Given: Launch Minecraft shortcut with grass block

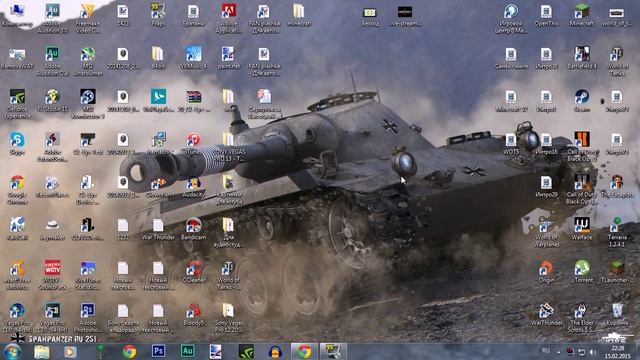Looking at the screenshot, I should pyautogui.click(x=582, y=16).
